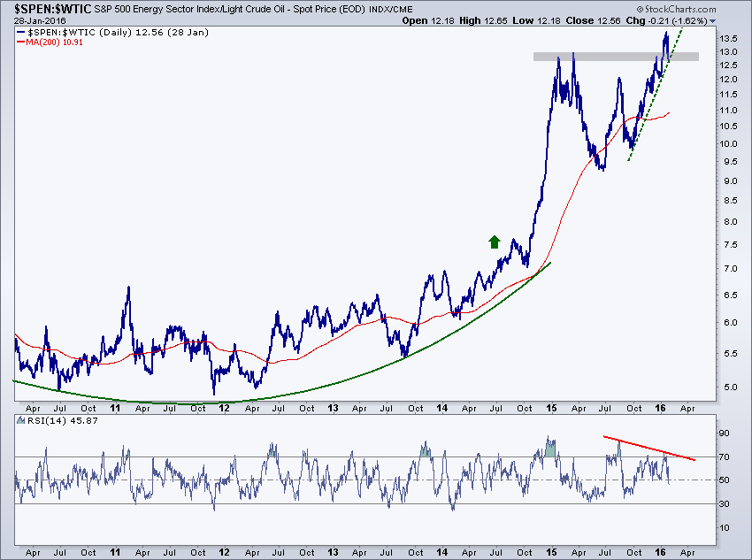Click the Open 12.18 value
Screen dimensions: 752x560
pos(428,20)
